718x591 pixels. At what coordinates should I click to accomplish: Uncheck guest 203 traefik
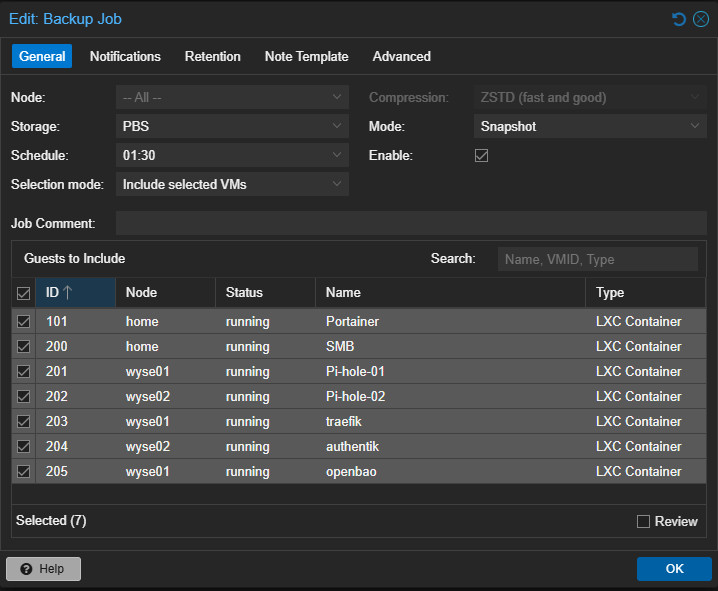pos(23,421)
